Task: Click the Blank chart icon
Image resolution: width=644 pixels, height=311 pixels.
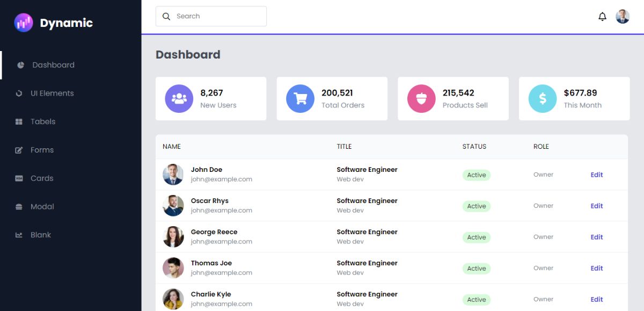Action: (19, 235)
